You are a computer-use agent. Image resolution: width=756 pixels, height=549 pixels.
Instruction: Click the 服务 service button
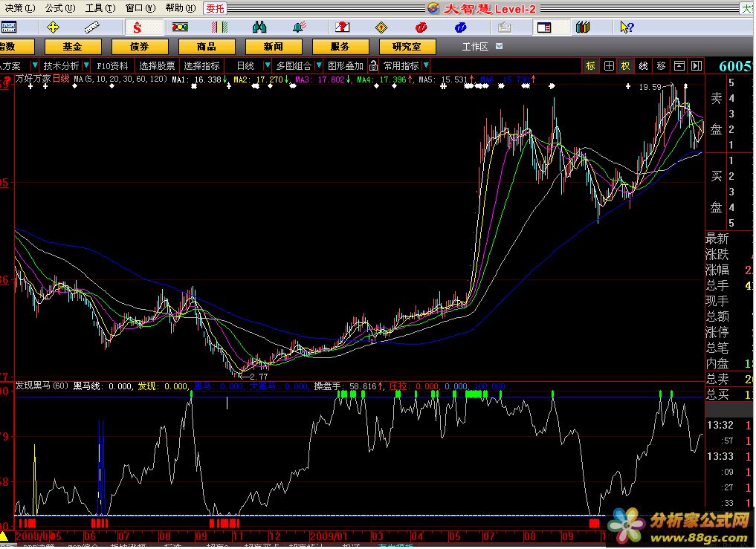coord(340,47)
